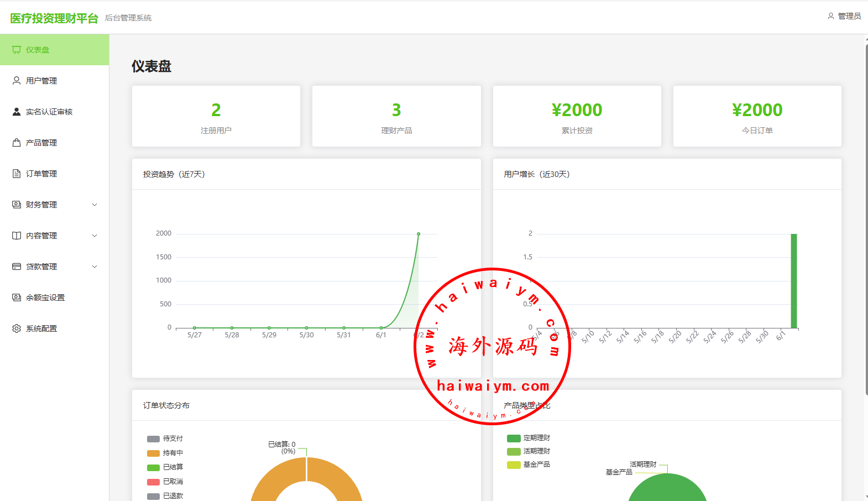Click the 已结算: 0 (0%) chart label
The image size is (868, 501).
[x=282, y=447]
